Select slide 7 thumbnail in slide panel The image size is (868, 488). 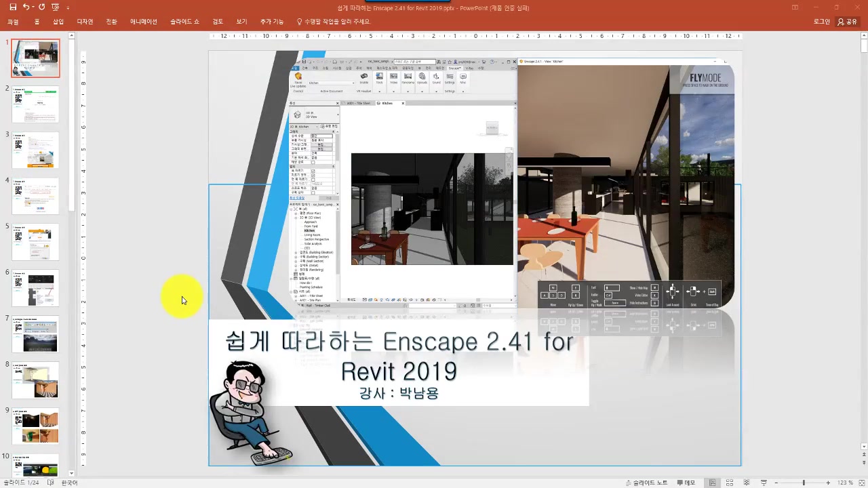(35, 335)
